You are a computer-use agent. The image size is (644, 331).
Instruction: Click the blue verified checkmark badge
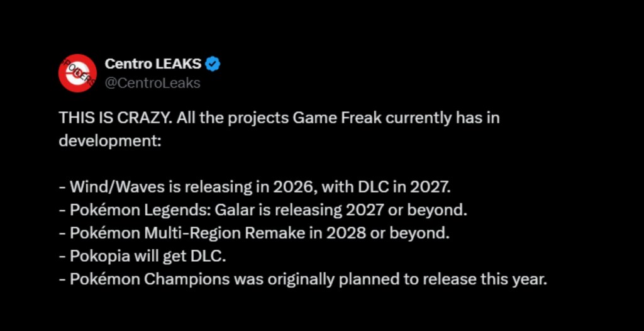(x=213, y=64)
